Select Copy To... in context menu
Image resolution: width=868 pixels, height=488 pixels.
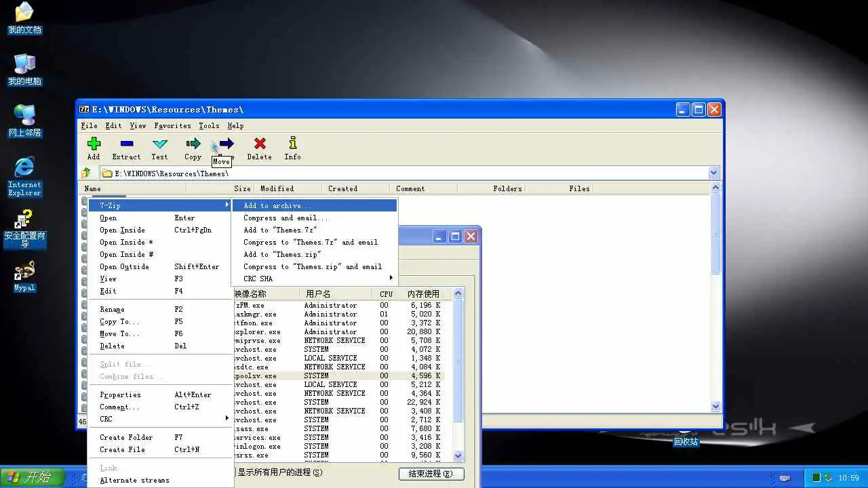(161, 321)
